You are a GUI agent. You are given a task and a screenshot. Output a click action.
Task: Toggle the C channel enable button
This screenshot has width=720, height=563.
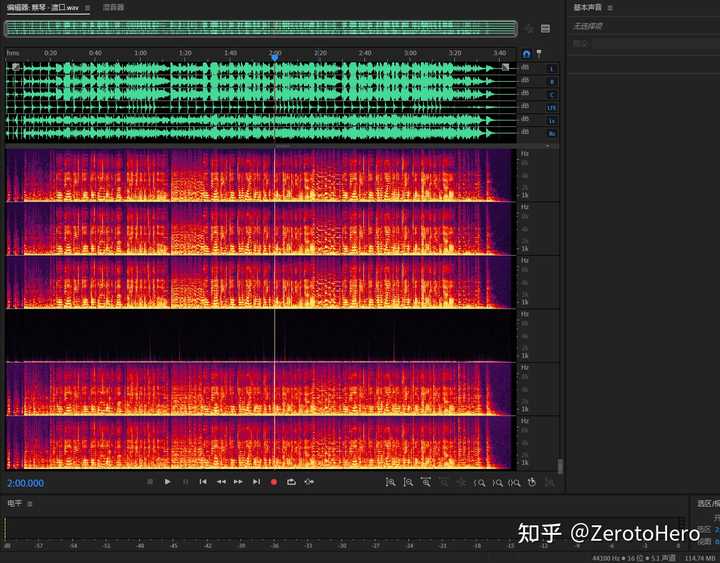point(551,95)
